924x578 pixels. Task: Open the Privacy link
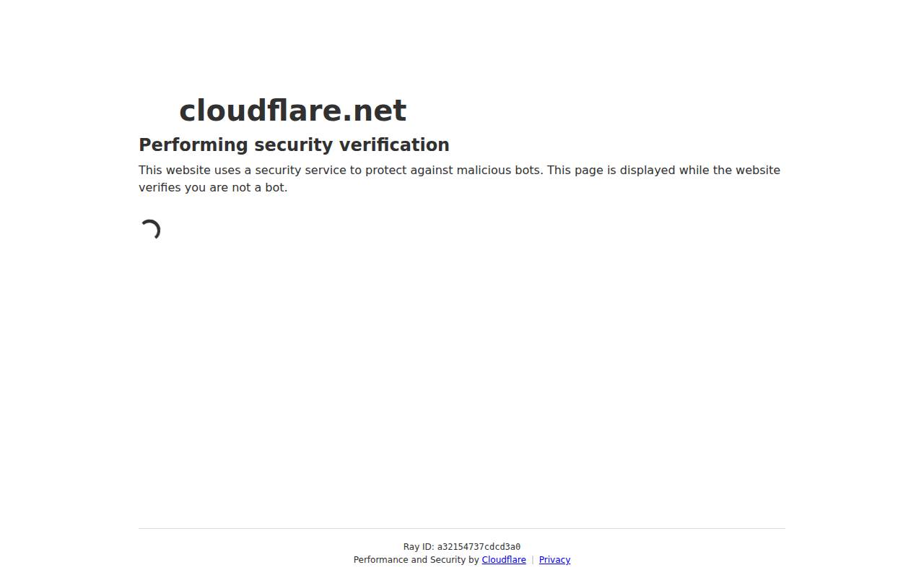point(554,560)
